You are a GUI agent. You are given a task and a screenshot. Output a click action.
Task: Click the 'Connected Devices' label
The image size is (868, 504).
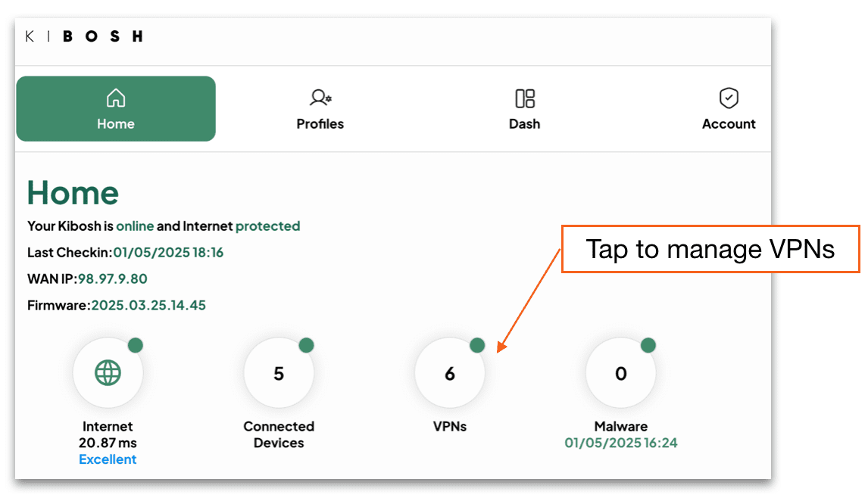tap(279, 434)
